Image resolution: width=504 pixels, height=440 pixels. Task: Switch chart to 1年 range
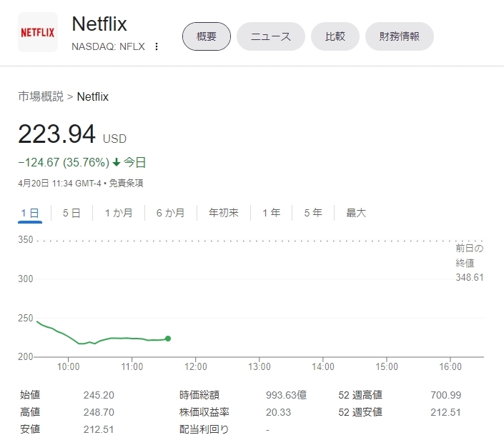(272, 213)
